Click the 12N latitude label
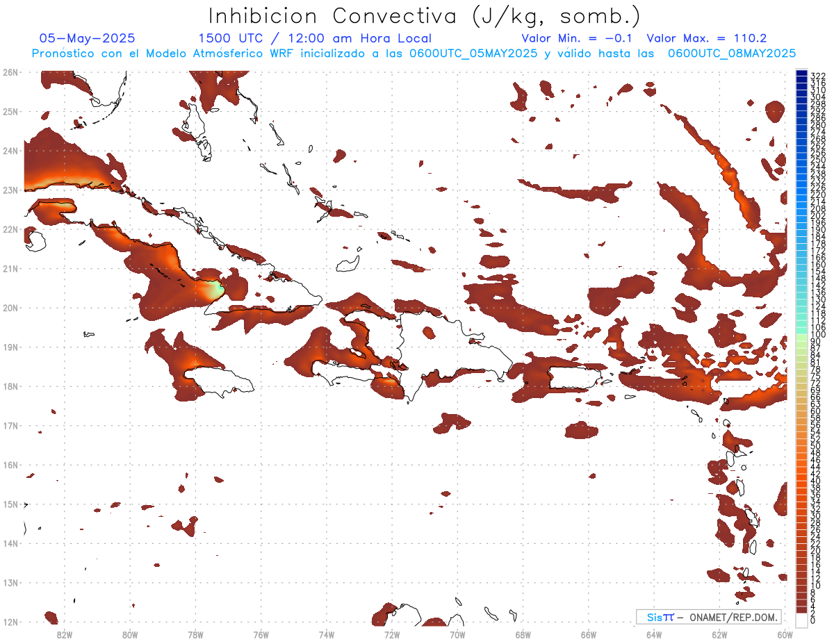 click(10, 622)
